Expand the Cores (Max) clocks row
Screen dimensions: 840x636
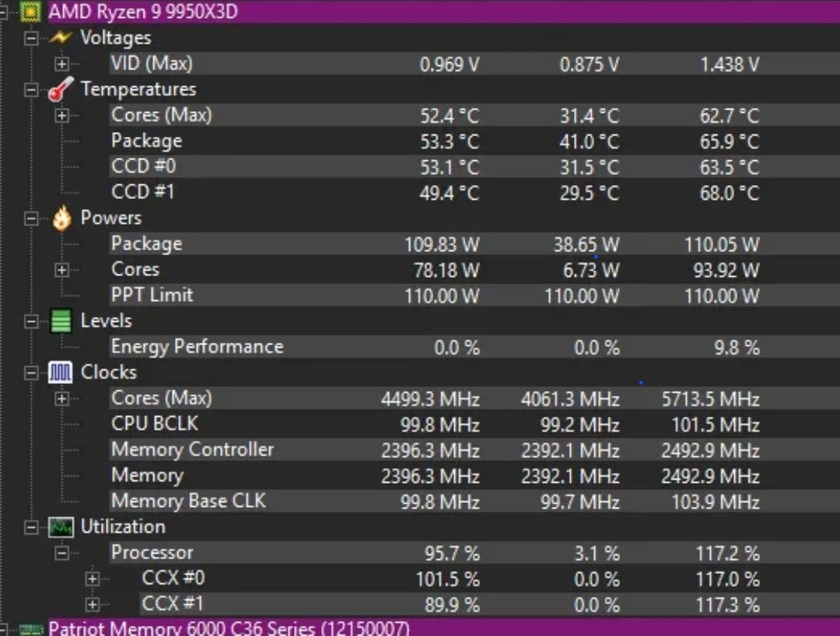click(x=62, y=398)
